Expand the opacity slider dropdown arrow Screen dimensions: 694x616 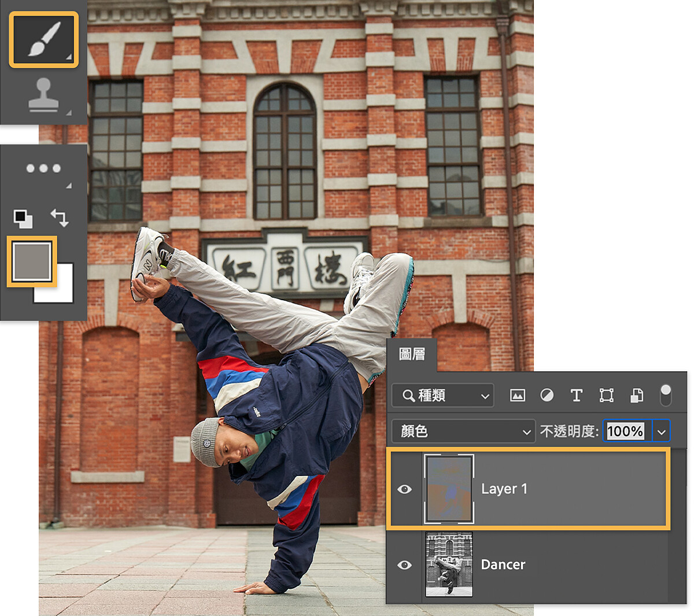[x=662, y=431]
